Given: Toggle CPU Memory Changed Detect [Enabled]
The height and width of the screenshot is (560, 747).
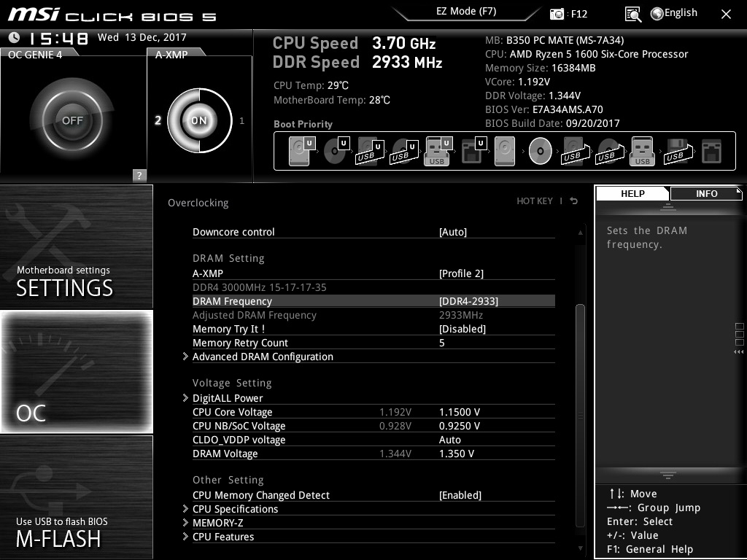Looking at the screenshot, I should pos(373,495).
